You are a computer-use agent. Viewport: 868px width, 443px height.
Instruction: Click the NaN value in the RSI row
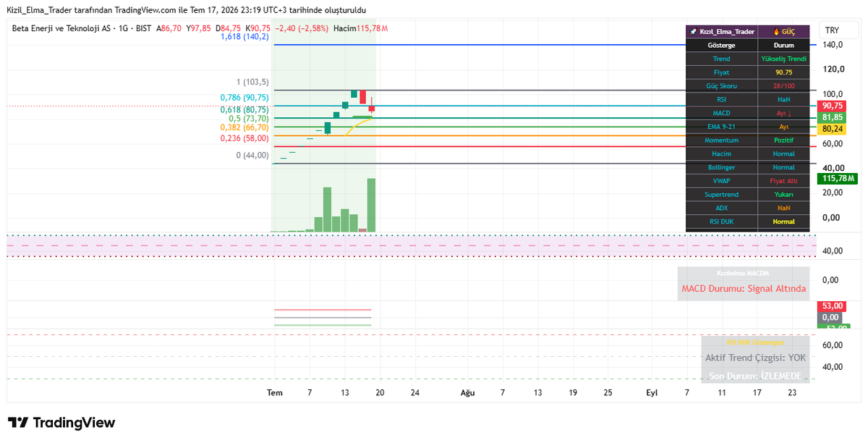coord(784,99)
